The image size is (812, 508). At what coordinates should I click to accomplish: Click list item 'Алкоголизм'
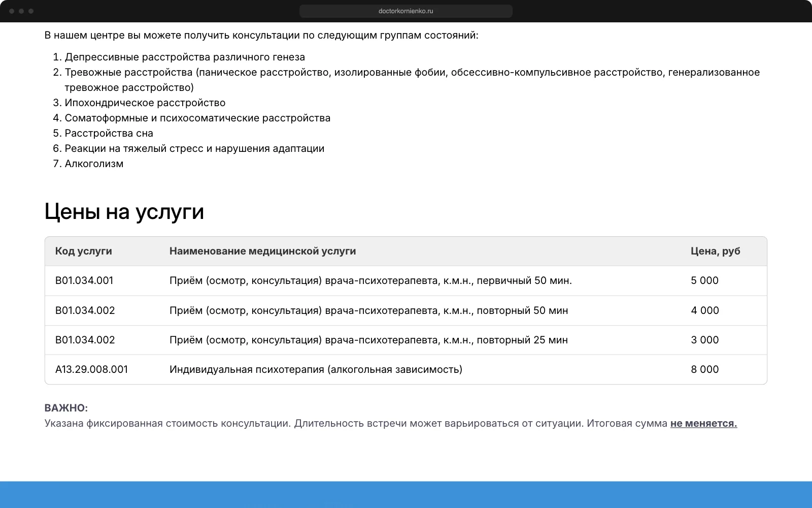point(94,164)
